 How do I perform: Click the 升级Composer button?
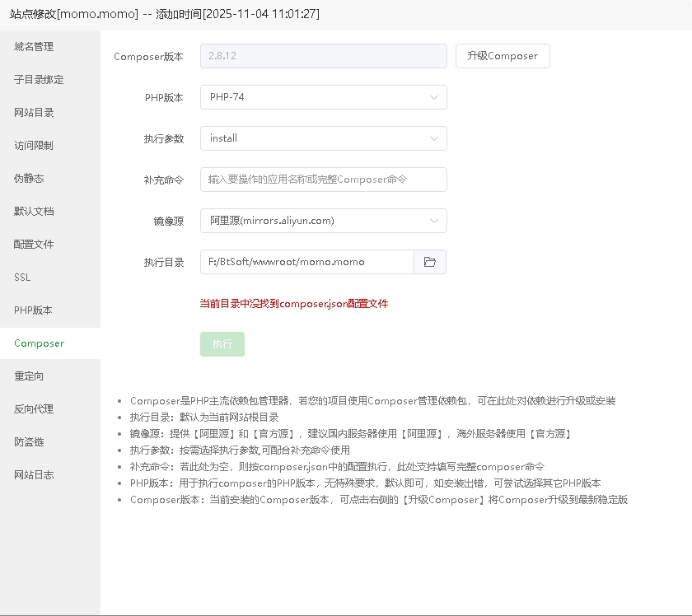point(503,56)
